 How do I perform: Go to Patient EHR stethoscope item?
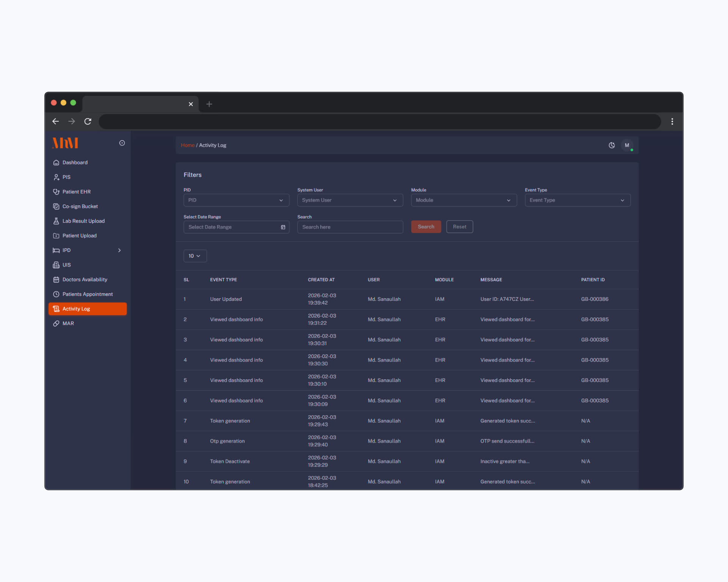pyautogui.click(x=76, y=192)
